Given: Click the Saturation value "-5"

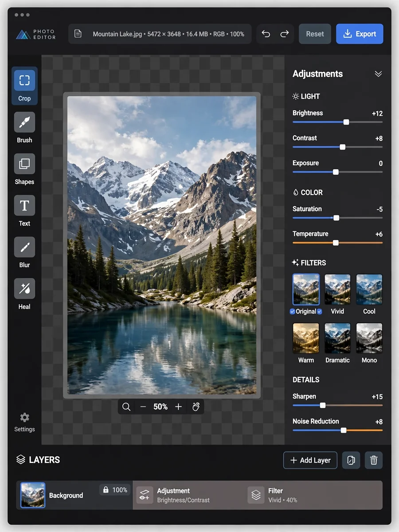Looking at the screenshot, I should (x=379, y=209).
